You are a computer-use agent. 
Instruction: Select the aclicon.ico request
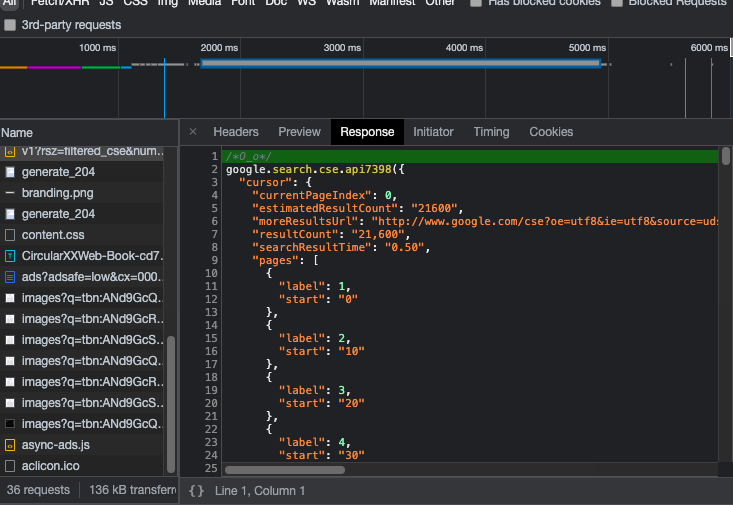[x=82, y=466]
